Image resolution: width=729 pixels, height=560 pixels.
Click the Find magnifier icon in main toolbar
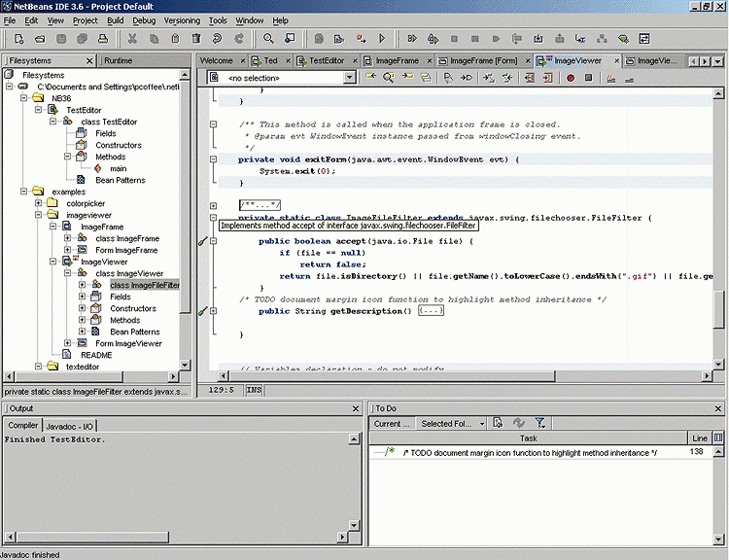coord(268,39)
